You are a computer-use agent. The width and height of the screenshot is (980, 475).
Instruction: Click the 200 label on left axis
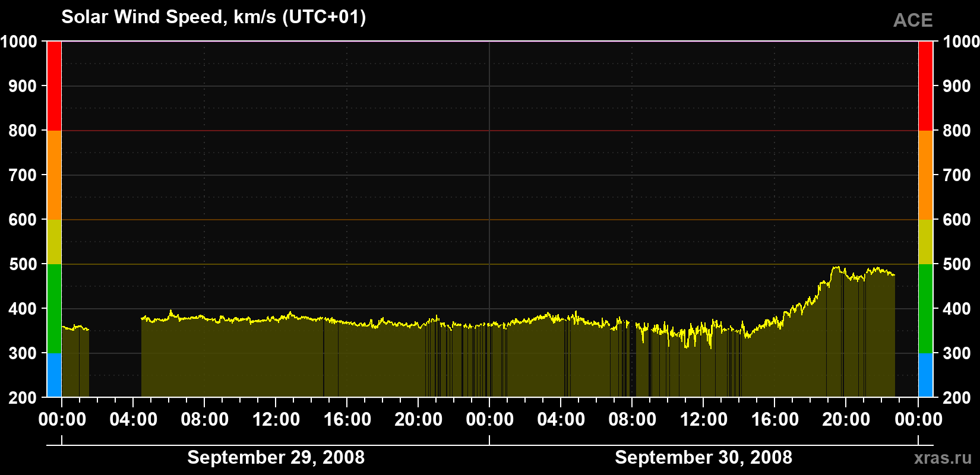coord(23,398)
